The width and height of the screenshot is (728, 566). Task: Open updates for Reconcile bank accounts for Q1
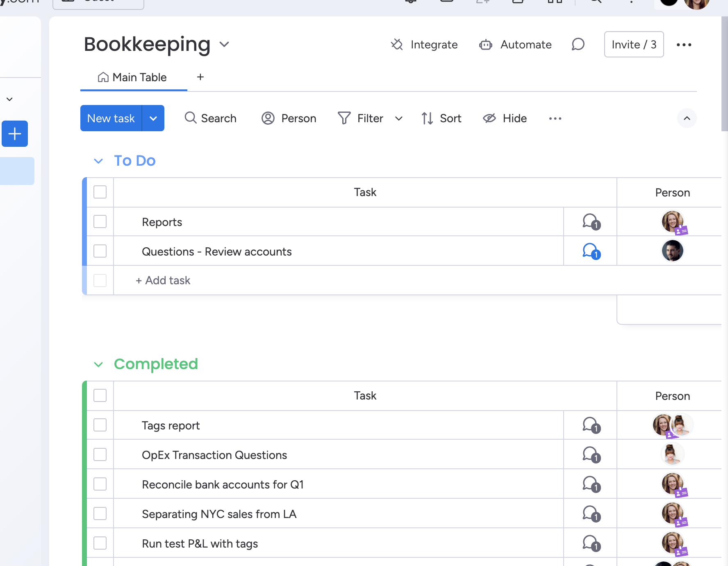pyautogui.click(x=591, y=484)
